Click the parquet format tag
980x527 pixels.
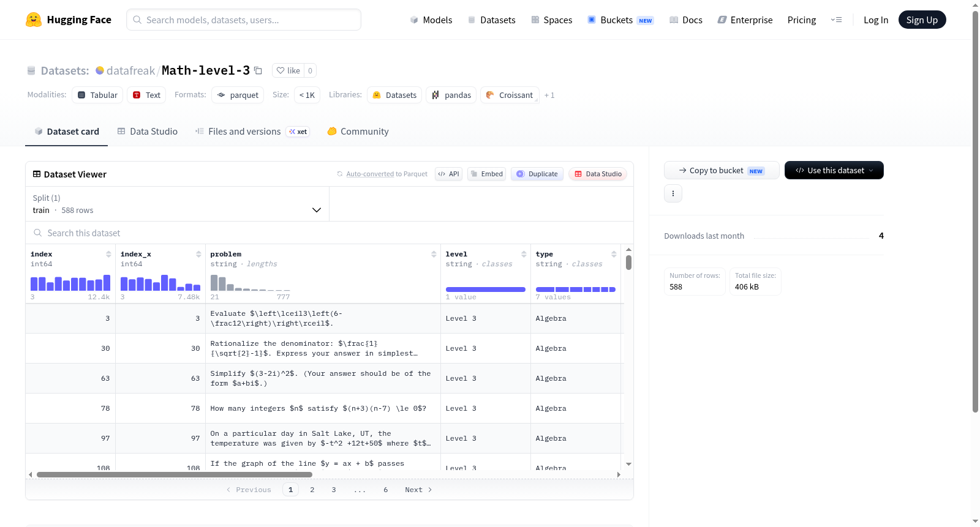coord(238,95)
